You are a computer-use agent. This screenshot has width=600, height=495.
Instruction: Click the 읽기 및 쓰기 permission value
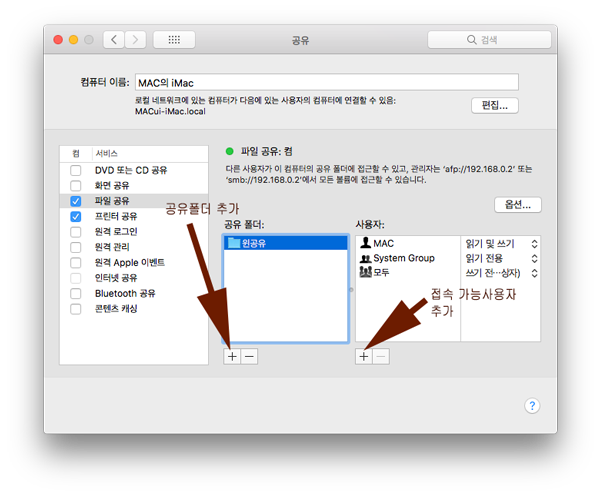[490, 244]
